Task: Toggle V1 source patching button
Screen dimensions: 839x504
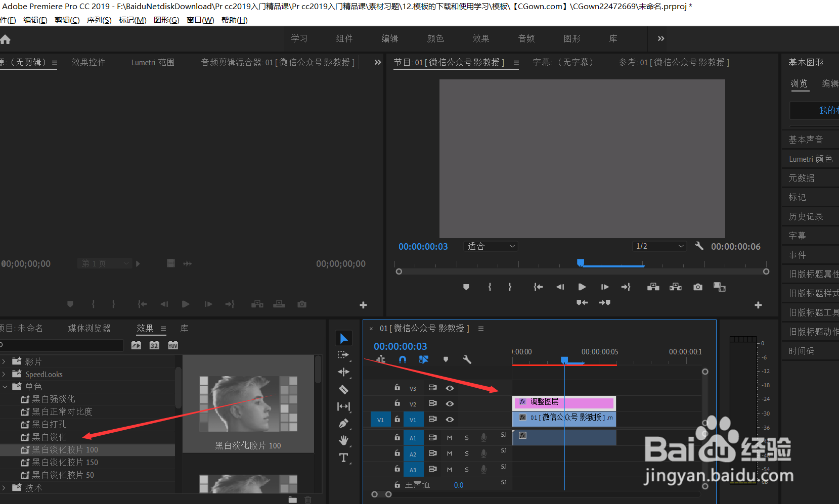Action: [380, 420]
